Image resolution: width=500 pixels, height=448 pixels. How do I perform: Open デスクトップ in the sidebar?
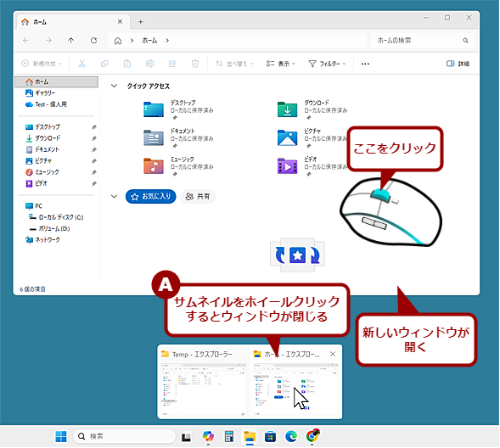42,126
